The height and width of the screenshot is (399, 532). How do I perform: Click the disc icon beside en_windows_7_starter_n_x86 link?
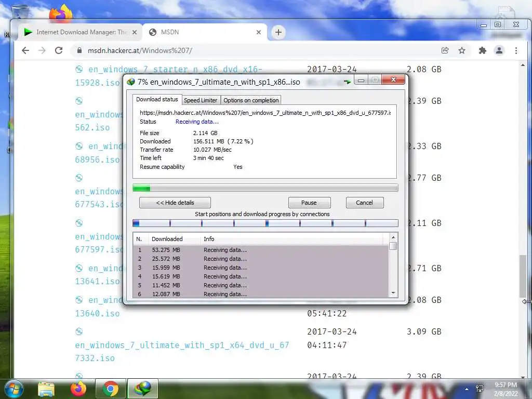pyautogui.click(x=79, y=69)
